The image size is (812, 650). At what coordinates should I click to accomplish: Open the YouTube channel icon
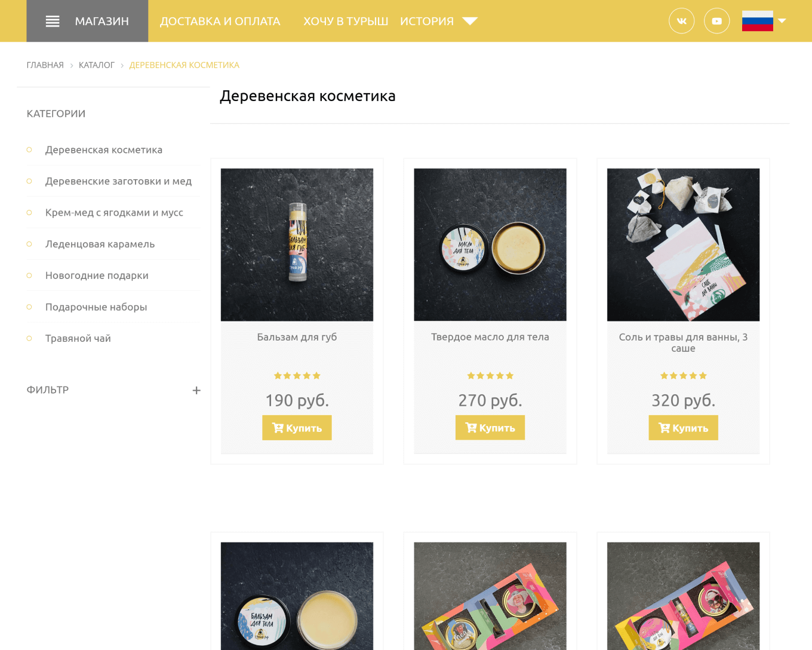coord(716,21)
